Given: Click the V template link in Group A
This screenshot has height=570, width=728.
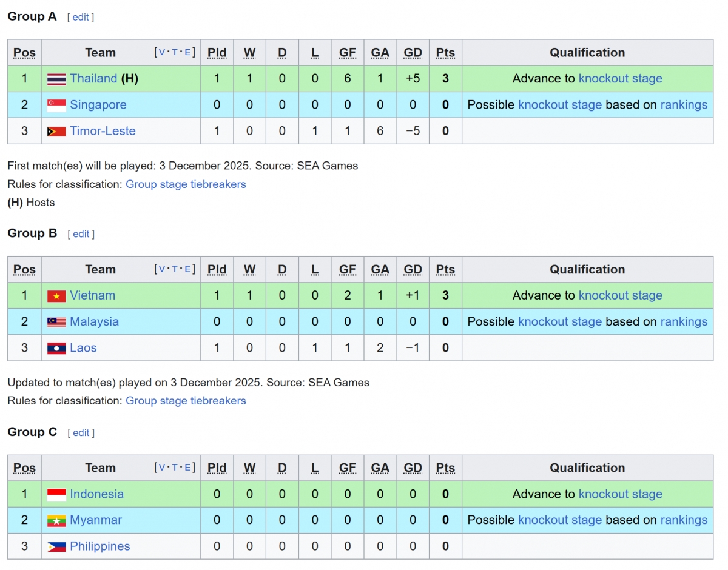Looking at the screenshot, I should (162, 53).
